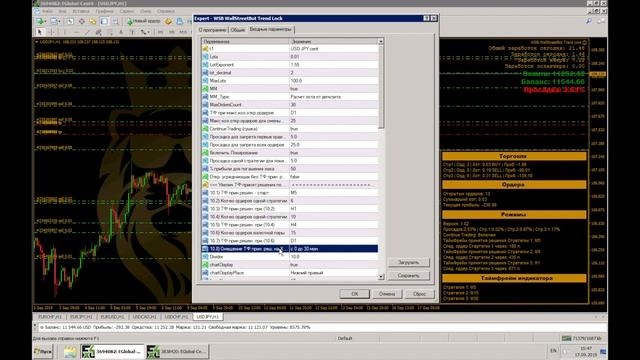Viewport: 640px width, 360px height.
Task: Click the parameter list scrollbar thumb
Action: tap(381, 87)
